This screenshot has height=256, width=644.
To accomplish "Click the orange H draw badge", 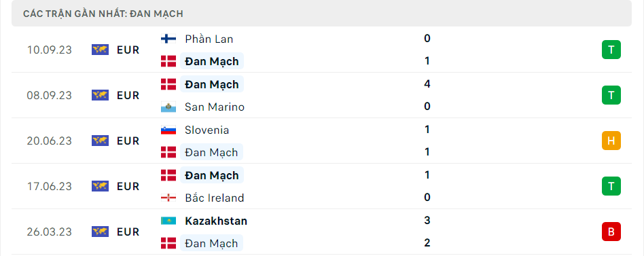I will coord(611,141).
